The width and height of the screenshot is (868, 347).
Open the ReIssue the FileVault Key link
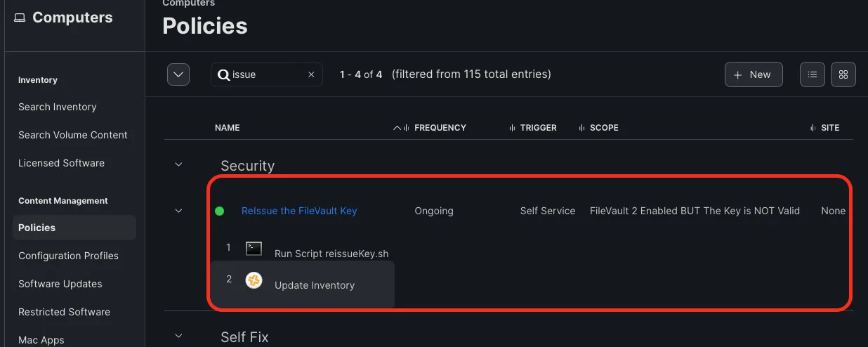coord(299,211)
